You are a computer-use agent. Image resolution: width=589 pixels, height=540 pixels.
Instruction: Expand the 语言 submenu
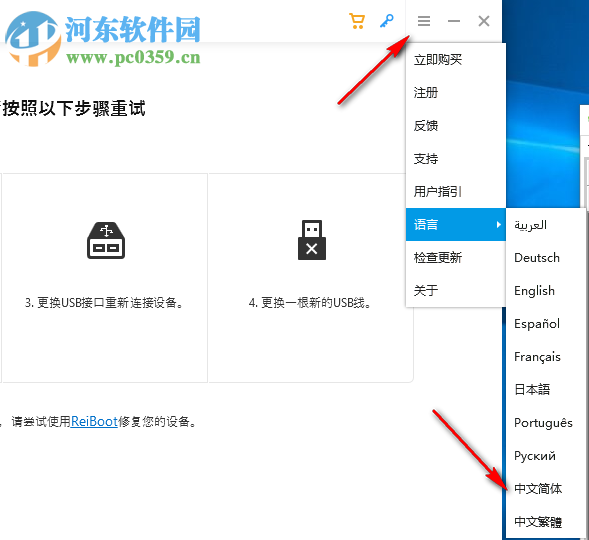click(x=456, y=225)
